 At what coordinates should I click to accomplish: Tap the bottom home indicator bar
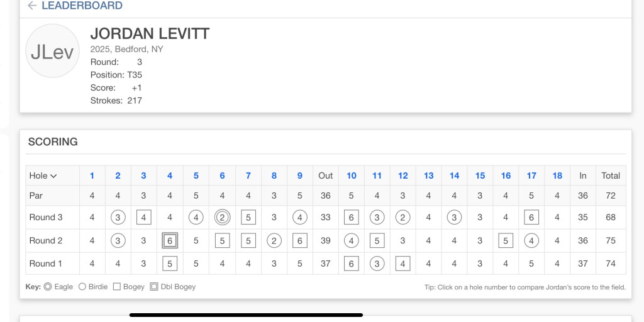(x=246, y=314)
